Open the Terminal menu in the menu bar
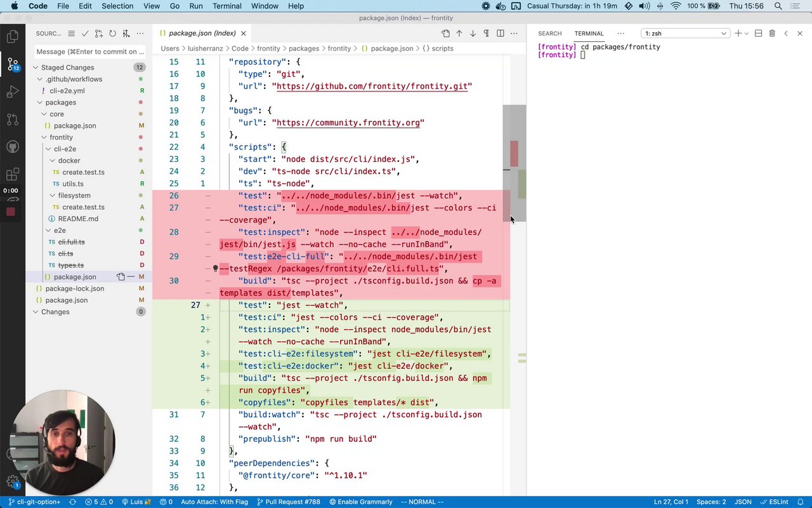The height and width of the screenshot is (508, 812). (226, 6)
